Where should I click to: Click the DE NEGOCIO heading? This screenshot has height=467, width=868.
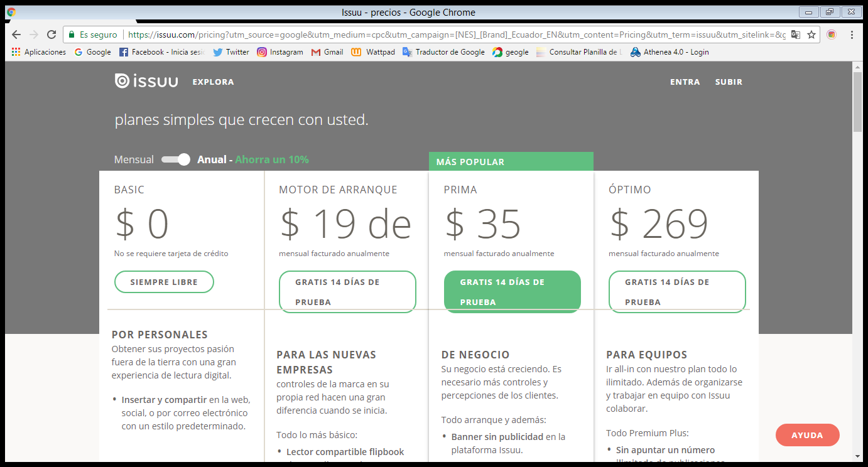click(475, 355)
